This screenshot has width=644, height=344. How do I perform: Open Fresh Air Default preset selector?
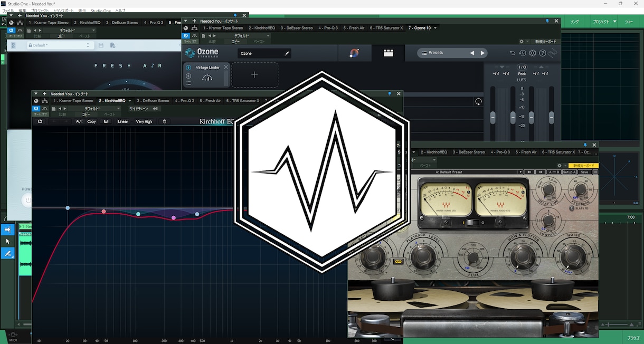(x=60, y=45)
